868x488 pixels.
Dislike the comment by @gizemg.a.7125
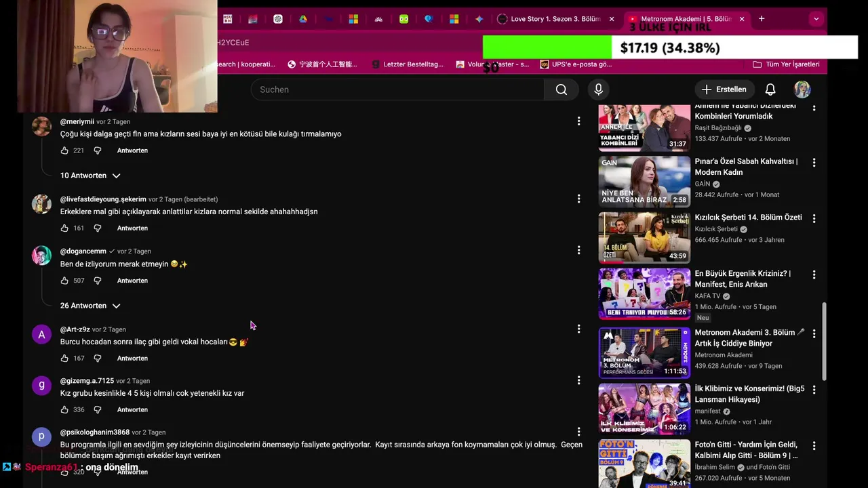pos(97,409)
